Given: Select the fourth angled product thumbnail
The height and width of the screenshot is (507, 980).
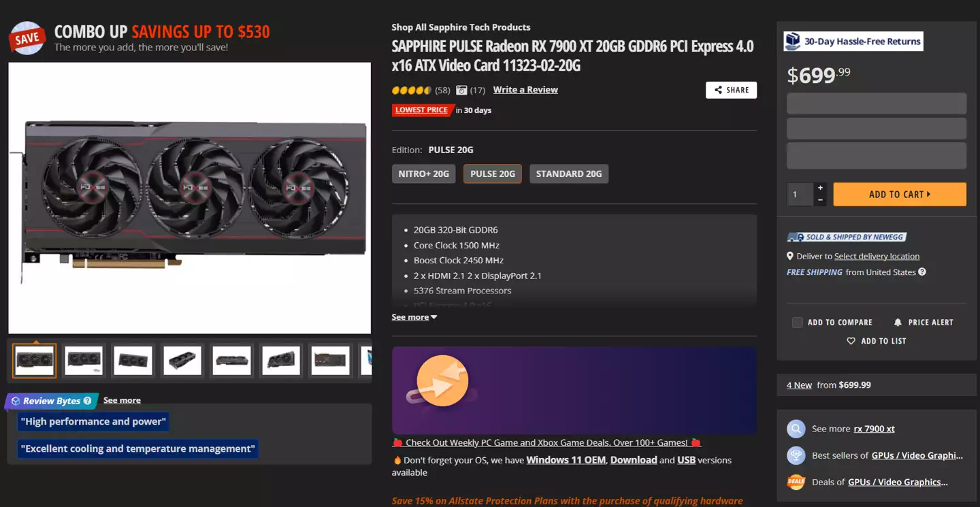Looking at the screenshot, I should click(x=182, y=361).
